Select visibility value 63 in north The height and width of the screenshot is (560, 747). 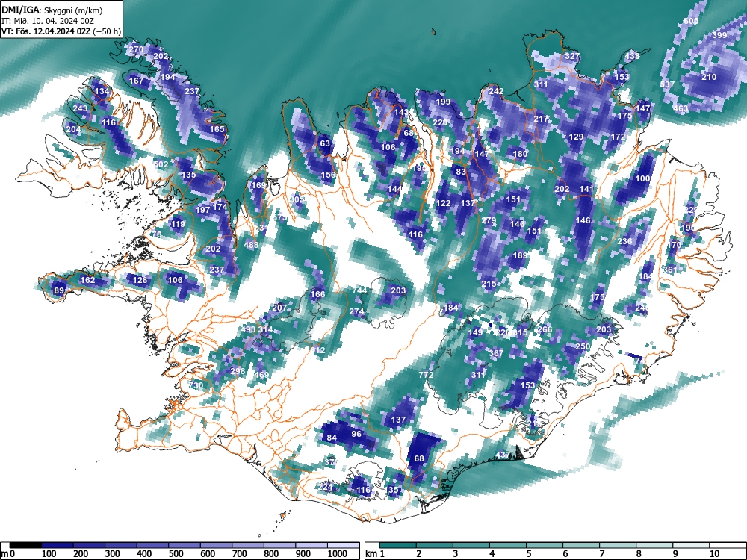point(325,143)
